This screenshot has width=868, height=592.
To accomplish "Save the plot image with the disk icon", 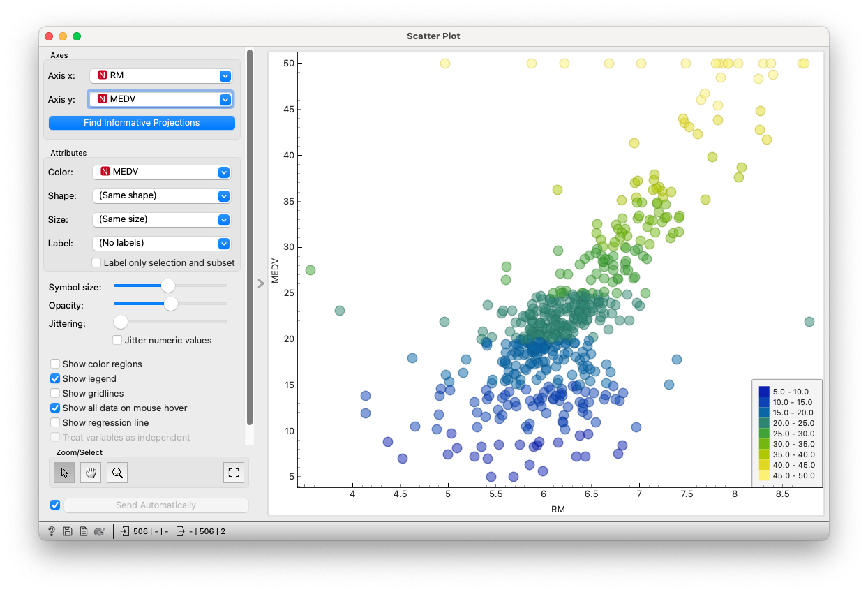I will pos(68,532).
